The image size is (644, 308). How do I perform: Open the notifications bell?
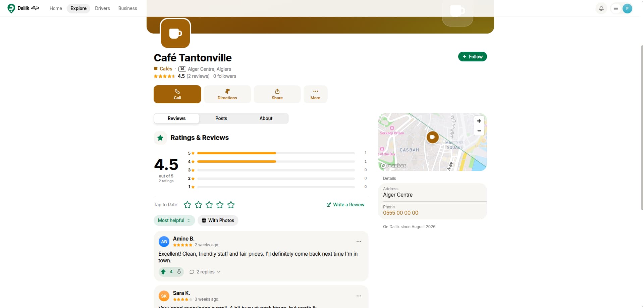pyautogui.click(x=601, y=8)
